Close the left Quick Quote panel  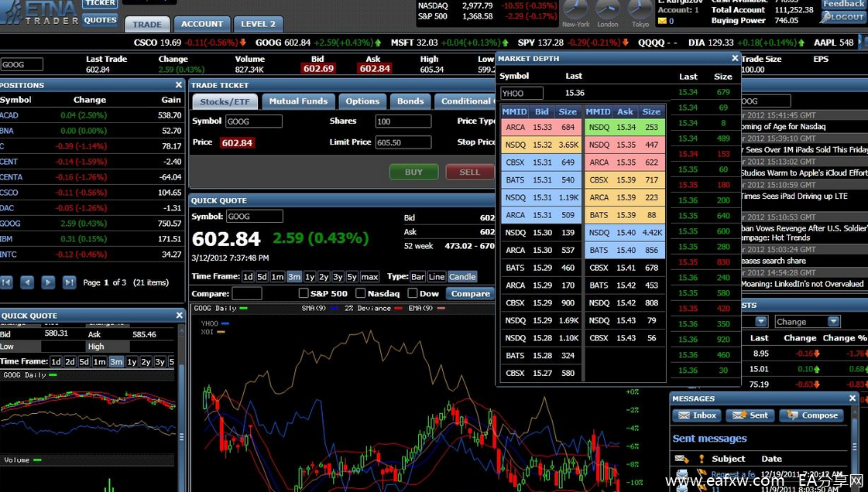(x=179, y=315)
